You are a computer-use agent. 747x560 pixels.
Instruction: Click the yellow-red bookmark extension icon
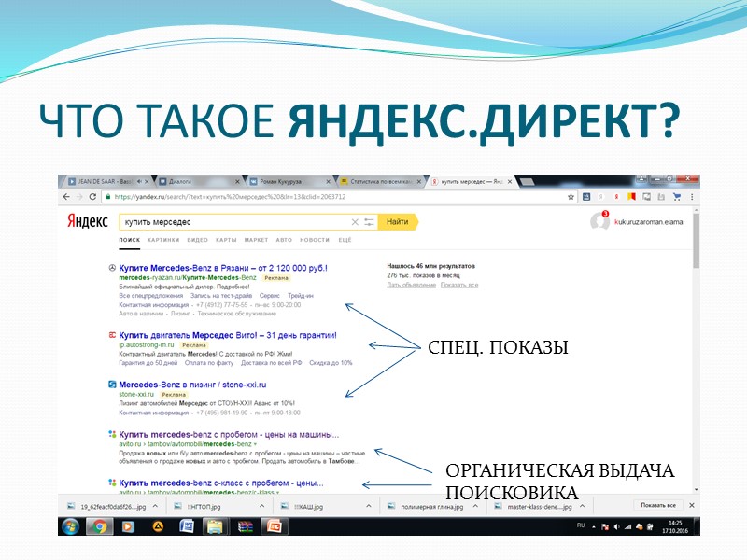(x=632, y=196)
